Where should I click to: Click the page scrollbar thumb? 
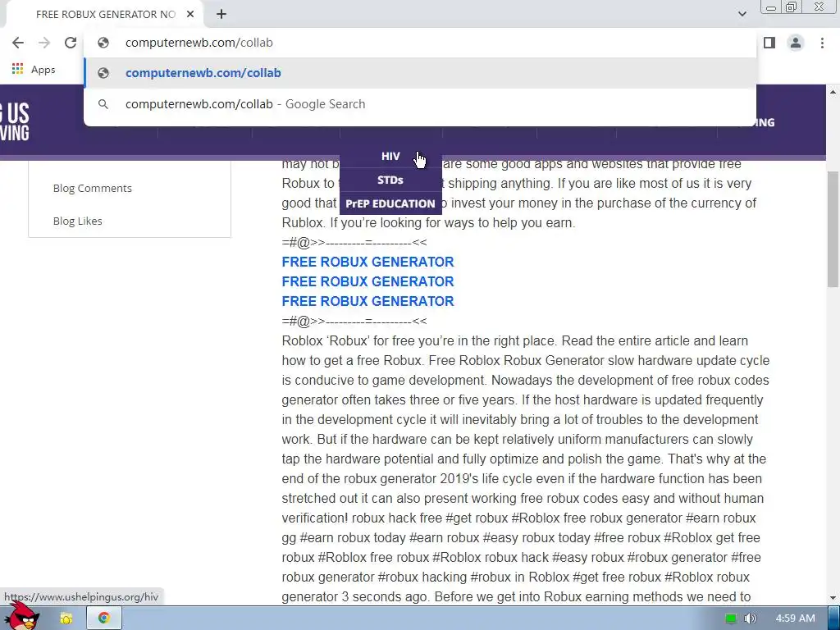tap(833, 230)
